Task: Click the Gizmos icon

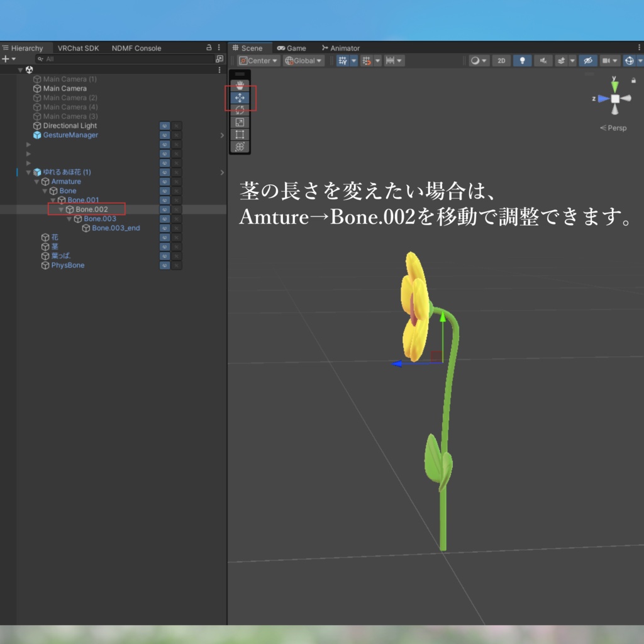Action: pyautogui.click(x=629, y=61)
